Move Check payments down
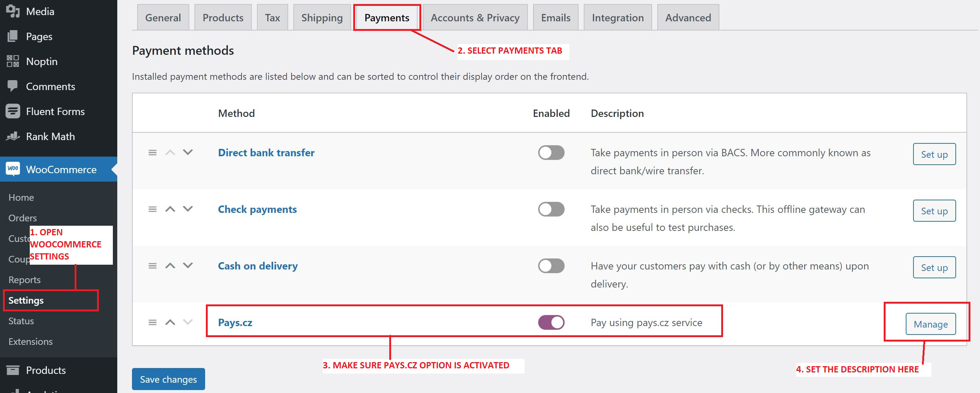The height and width of the screenshot is (393, 980). pyautogui.click(x=188, y=209)
